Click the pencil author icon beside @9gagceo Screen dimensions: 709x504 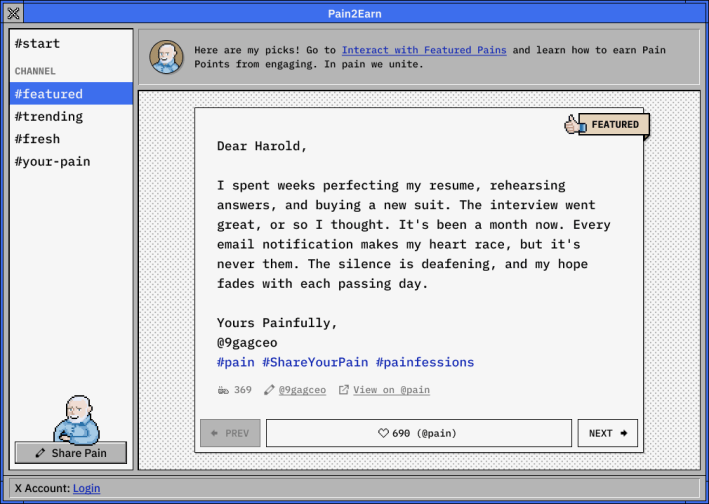coord(269,390)
